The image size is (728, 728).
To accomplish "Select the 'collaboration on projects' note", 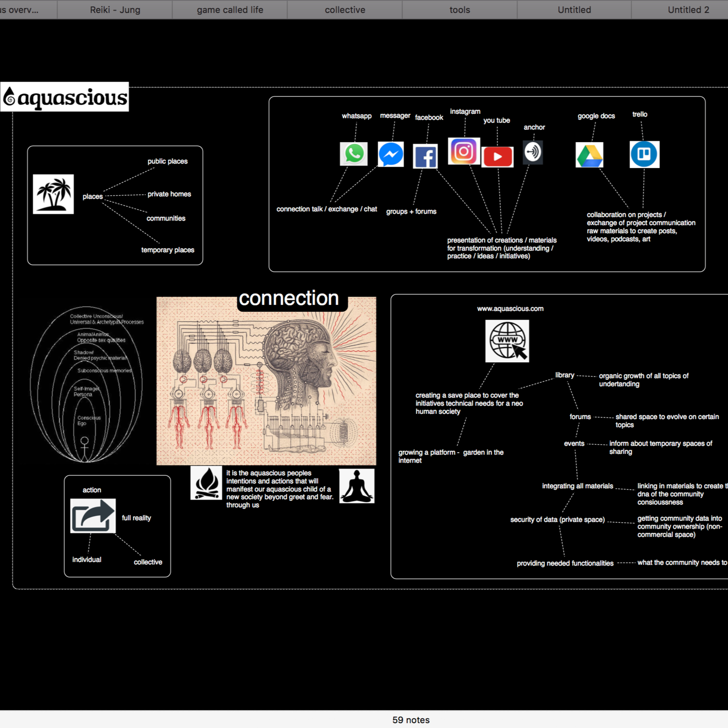I will tap(641, 227).
